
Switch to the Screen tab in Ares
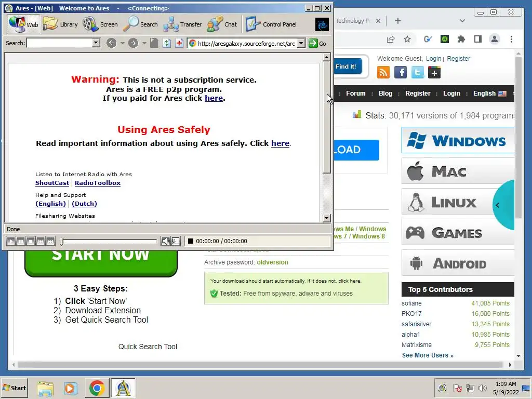tap(100, 24)
